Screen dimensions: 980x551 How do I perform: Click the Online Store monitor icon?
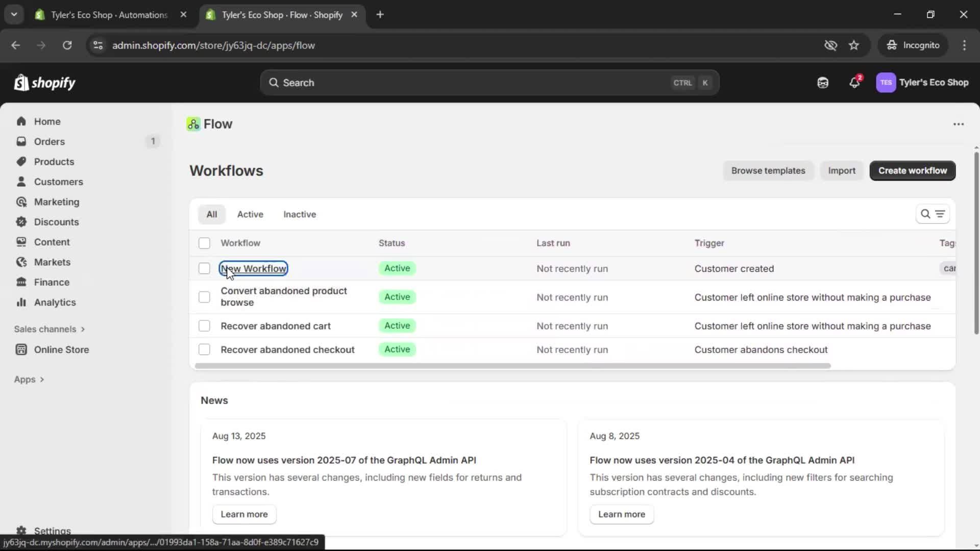click(21, 349)
